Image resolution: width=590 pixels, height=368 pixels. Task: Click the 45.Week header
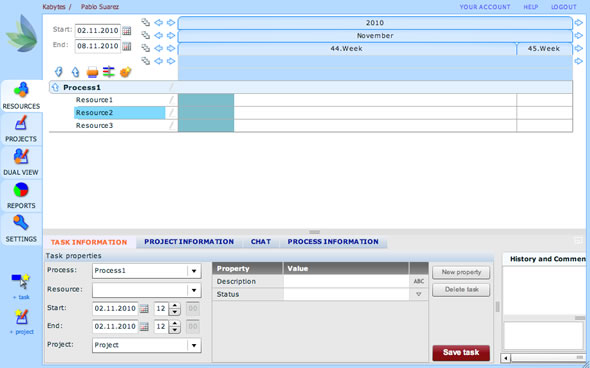click(x=544, y=49)
